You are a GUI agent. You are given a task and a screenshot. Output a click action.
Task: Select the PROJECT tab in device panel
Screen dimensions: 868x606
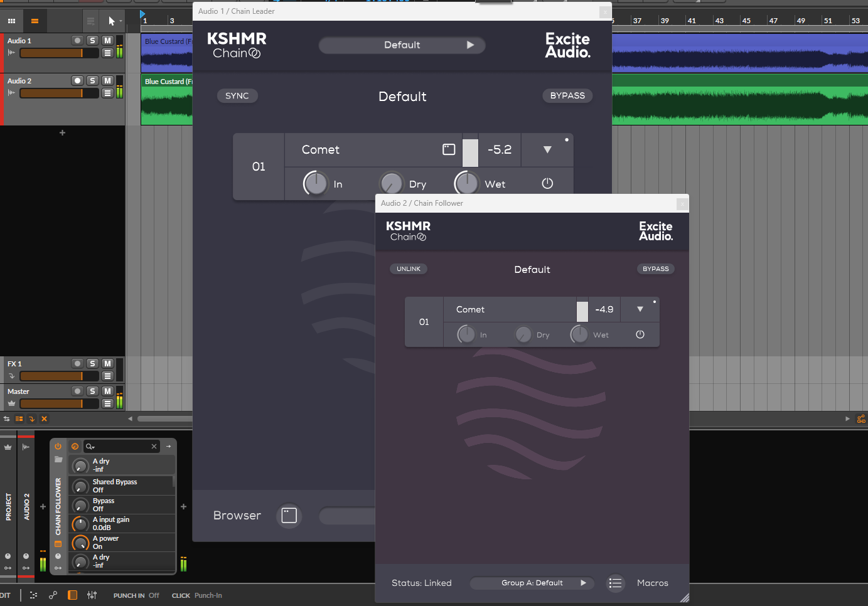pos(8,507)
